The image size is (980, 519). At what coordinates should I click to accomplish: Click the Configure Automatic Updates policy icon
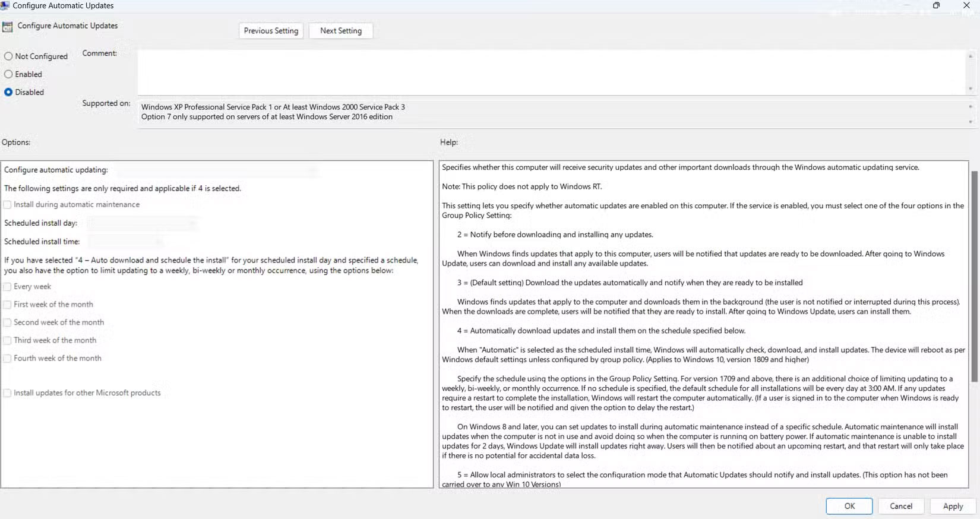pyautogui.click(x=7, y=27)
